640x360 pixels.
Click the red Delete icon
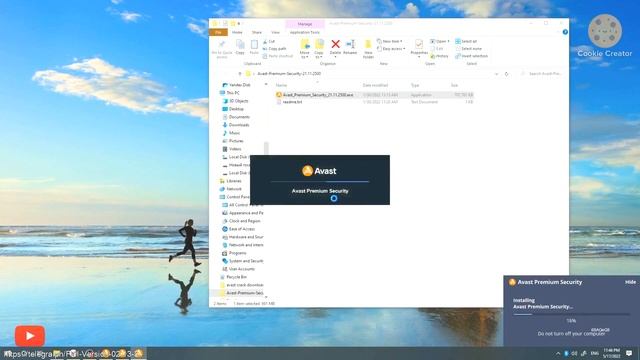[x=335, y=44]
